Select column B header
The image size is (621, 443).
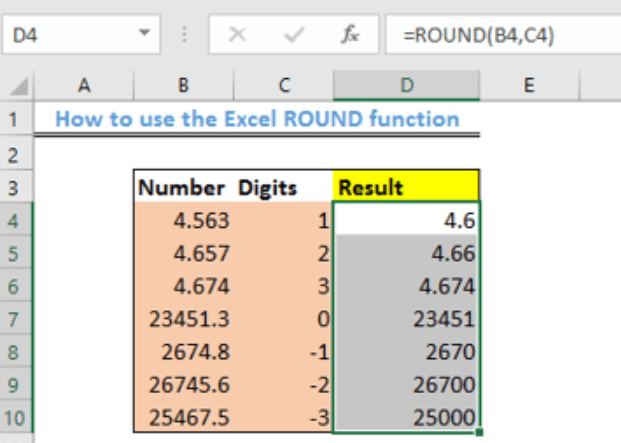click(183, 85)
